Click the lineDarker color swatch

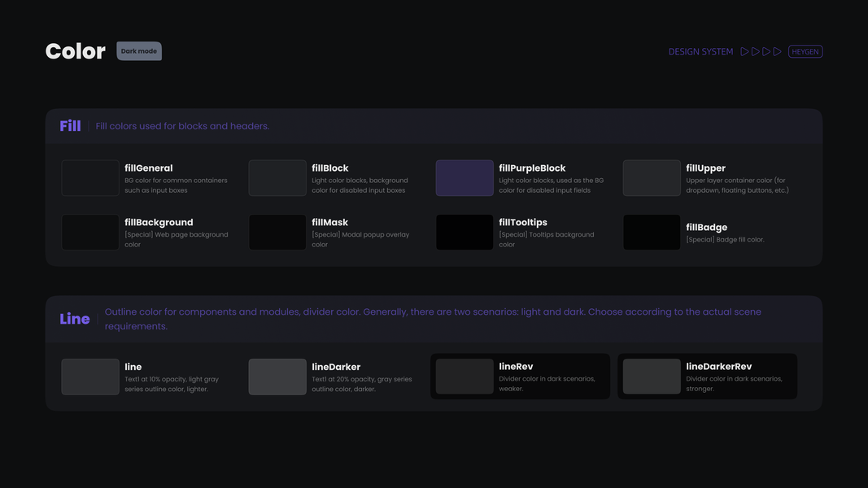[x=277, y=377]
